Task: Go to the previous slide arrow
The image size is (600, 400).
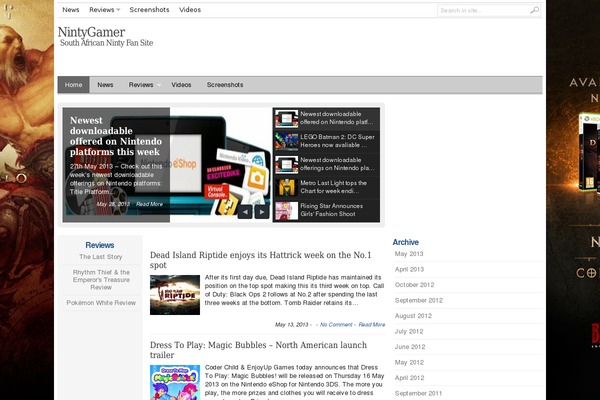Action: pyautogui.click(x=245, y=212)
